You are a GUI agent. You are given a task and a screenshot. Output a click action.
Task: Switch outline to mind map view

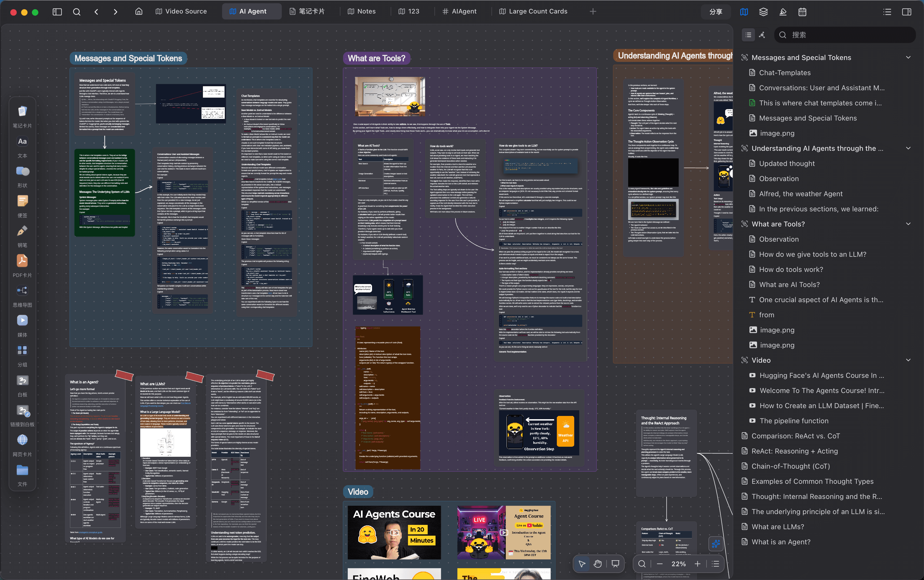[762, 35]
